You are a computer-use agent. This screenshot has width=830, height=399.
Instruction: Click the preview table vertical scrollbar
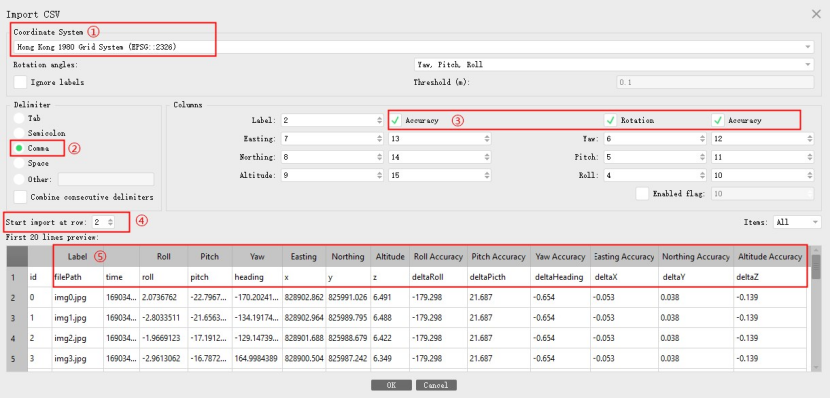(x=817, y=309)
